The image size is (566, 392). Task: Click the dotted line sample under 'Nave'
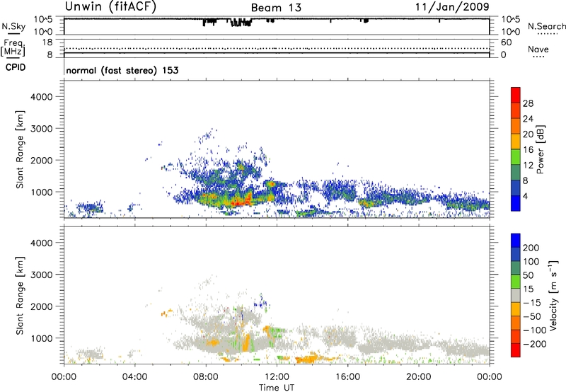click(539, 57)
